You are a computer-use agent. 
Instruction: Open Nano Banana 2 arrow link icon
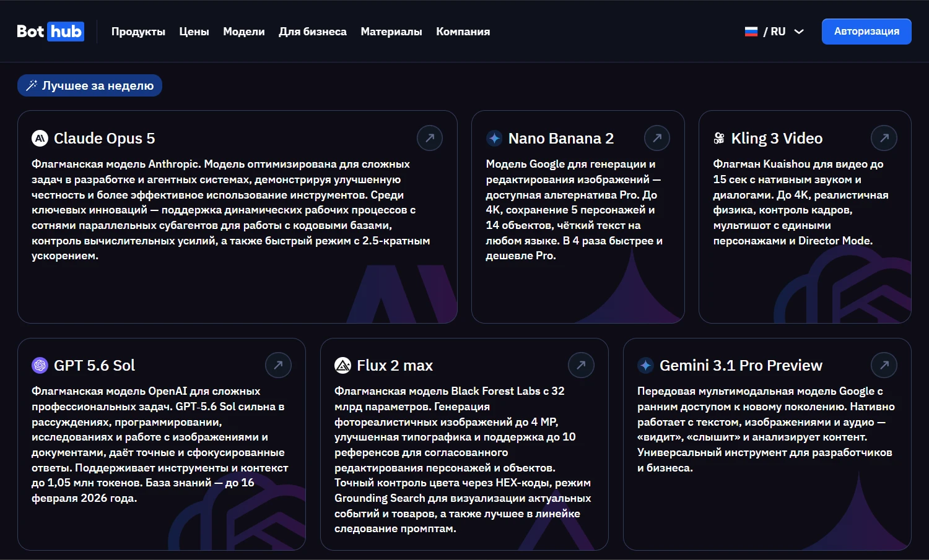pos(657,138)
